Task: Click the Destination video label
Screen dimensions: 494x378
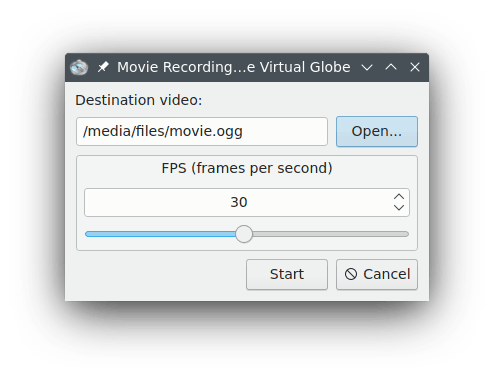Action: [x=139, y=100]
